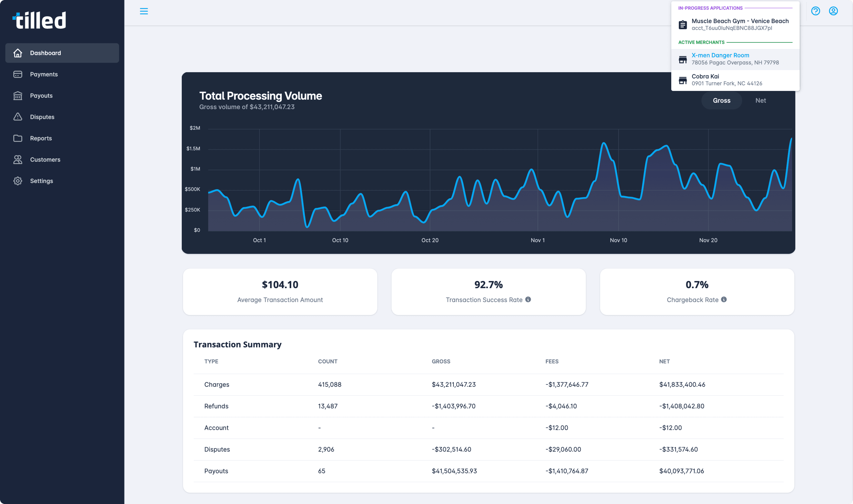
Task: Select X-men Danger Room merchant
Action: tap(721, 55)
